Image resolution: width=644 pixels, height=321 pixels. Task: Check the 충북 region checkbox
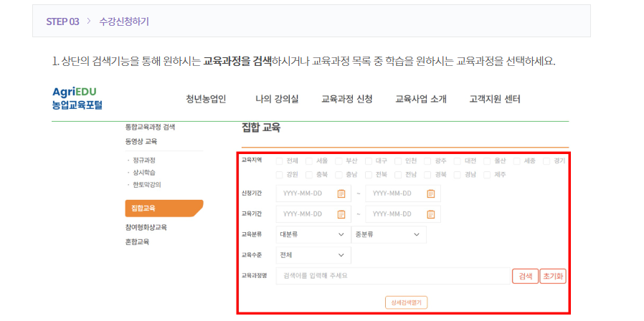309,175
